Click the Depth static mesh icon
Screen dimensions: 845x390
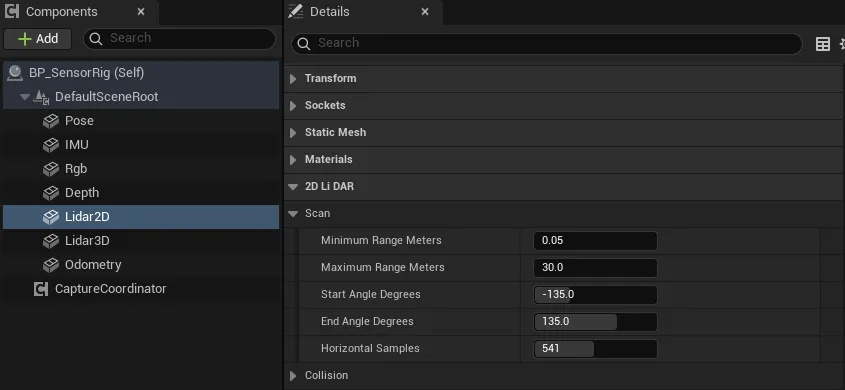point(51,193)
